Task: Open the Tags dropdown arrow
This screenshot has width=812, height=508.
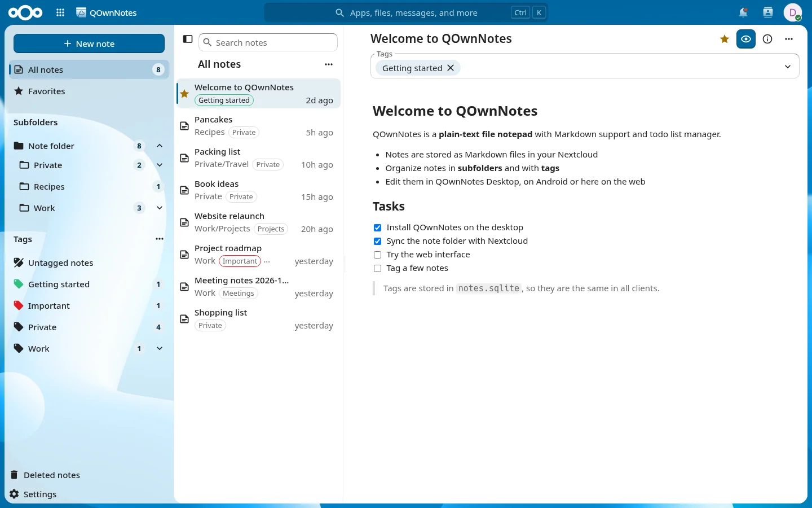Action: [788, 67]
